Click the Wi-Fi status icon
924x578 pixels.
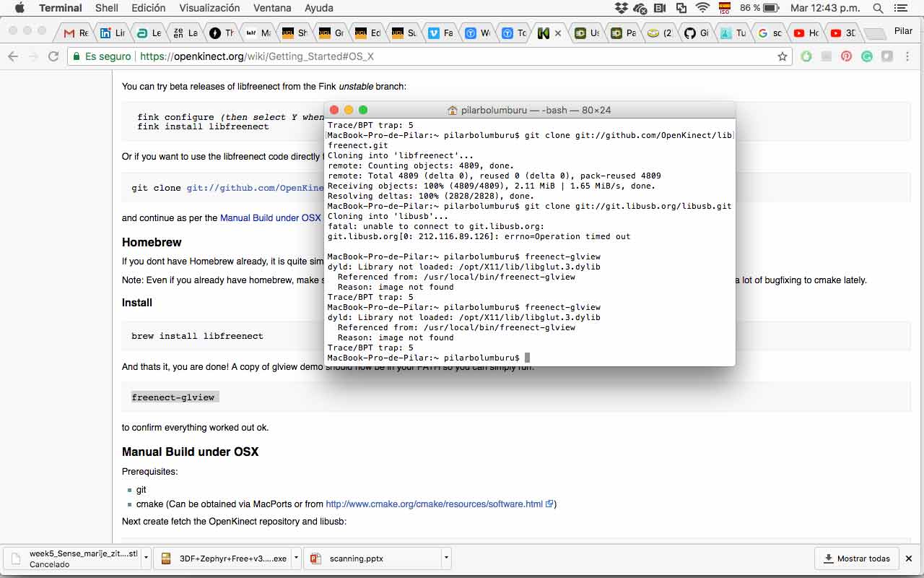click(x=702, y=8)
